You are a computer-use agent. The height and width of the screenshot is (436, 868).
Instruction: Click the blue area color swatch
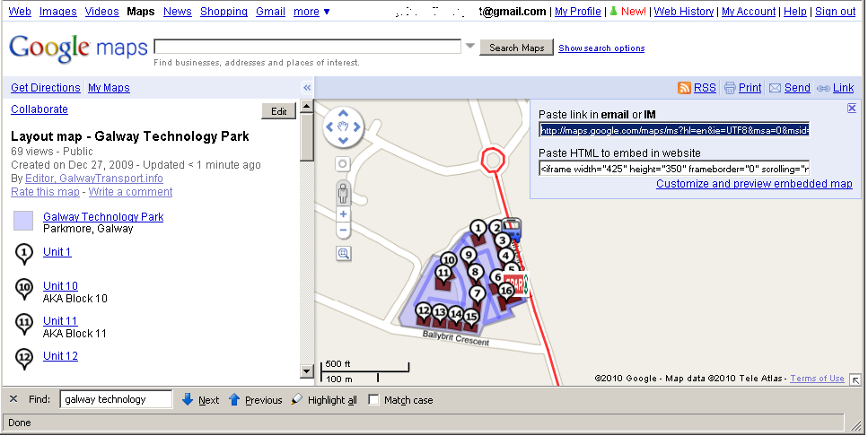pyautogui.click(x=23, y=221)
